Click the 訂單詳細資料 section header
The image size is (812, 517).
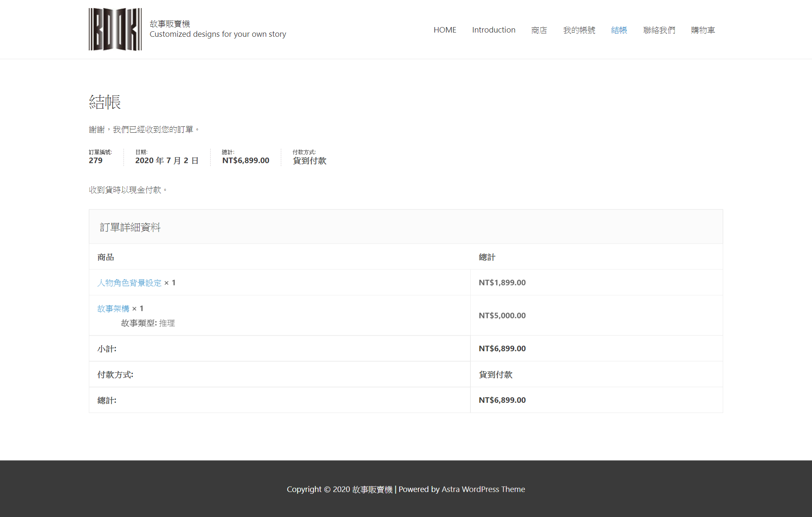(130, 227)
